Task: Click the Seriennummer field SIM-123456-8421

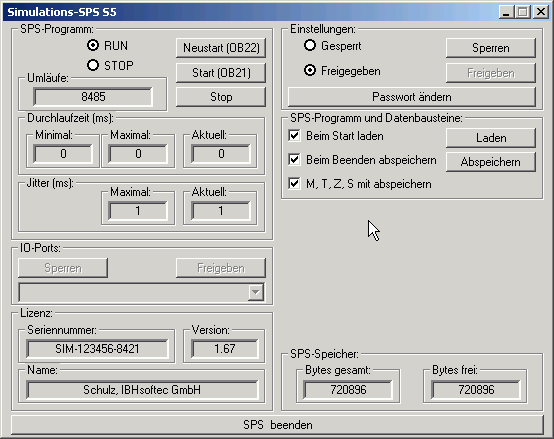Action: pyautogui.click(x=97, y=349)
